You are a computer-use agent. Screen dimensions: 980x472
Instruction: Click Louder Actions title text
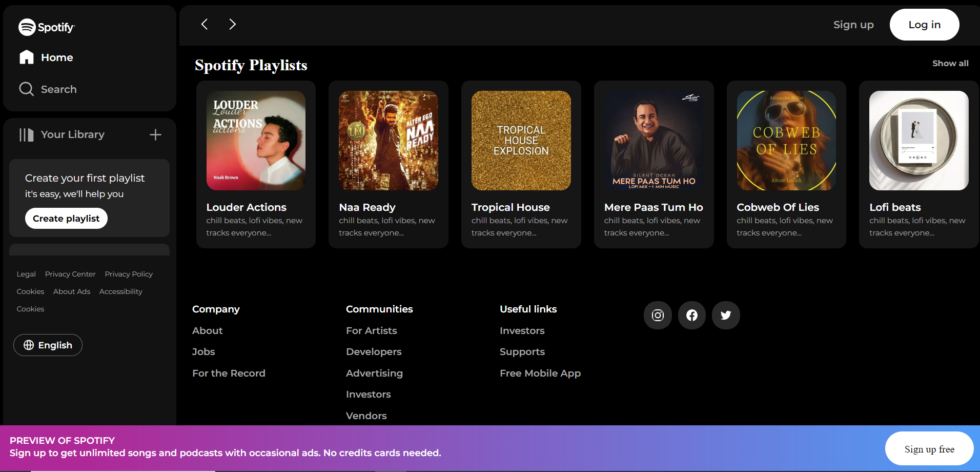pyautogui.click(x=247, y=207)
